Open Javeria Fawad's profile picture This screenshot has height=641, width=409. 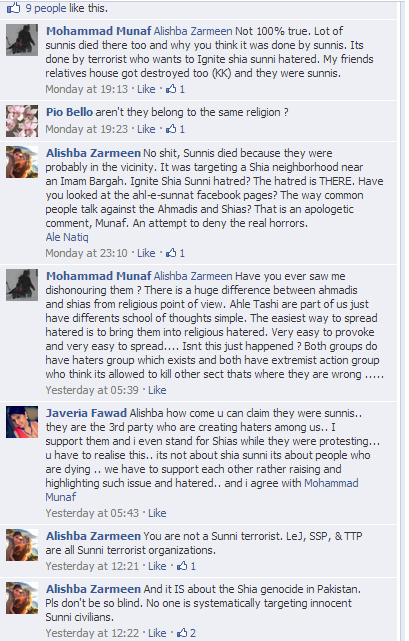tap(22, 422)
